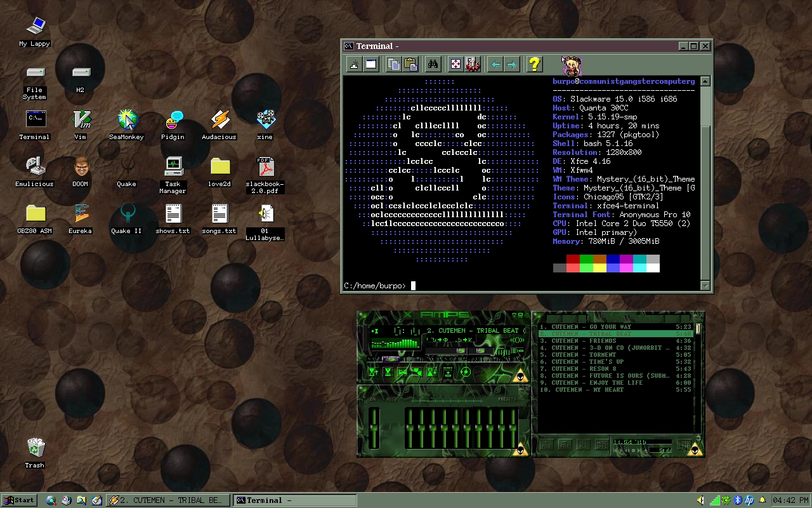Go to previous tab with left arrow icon
This screenshot has height=508, width=812.
(x=495, y=64)
